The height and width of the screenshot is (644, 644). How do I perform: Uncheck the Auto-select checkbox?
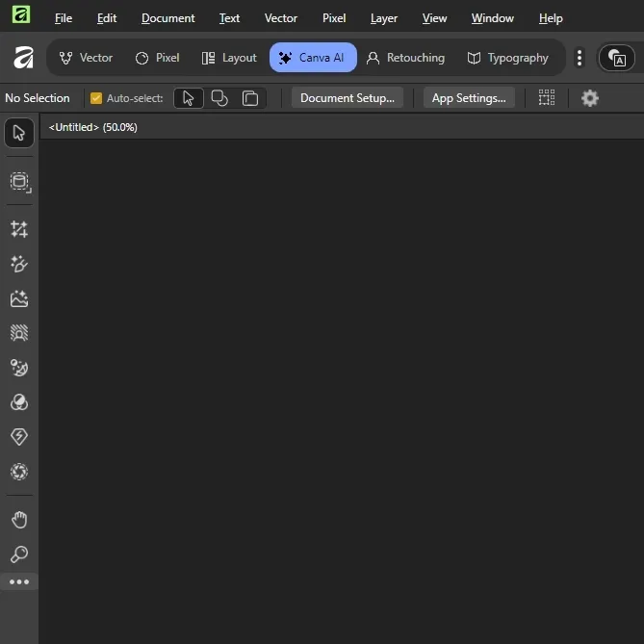point(96,98)
